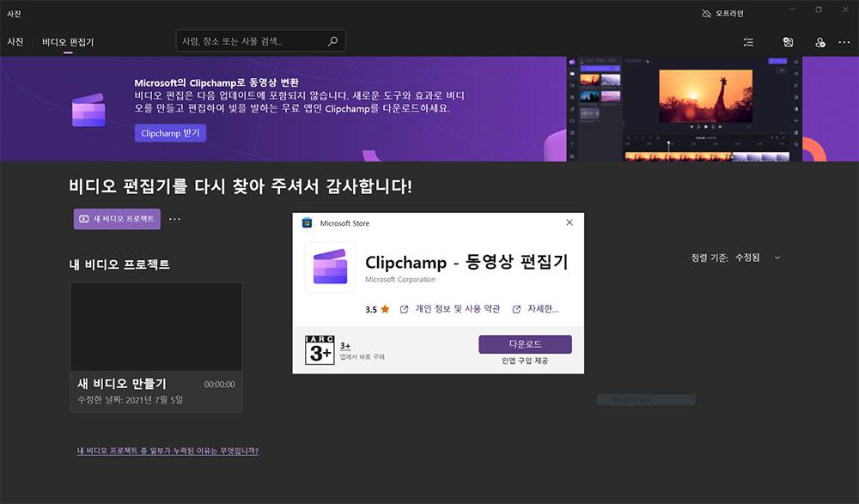
Task: Open the 새 비디오 만들기 project thumbnail
Action: [x=156, y=326]
